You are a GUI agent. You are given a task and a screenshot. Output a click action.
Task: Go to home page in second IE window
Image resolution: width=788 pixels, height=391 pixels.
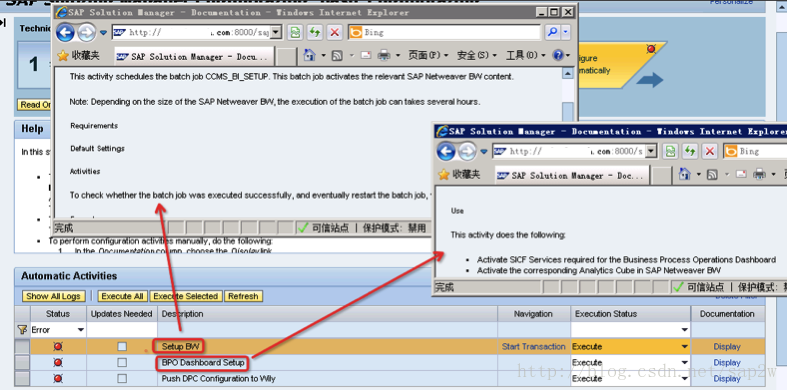(x=684, y=174)
